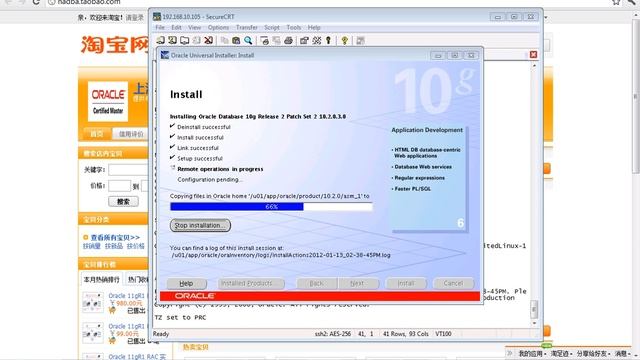Viewport: 640px width, 360px height.
Task: Click the Copy icon in SecureCRT toolbar
Action: click(x=224, y=40)
